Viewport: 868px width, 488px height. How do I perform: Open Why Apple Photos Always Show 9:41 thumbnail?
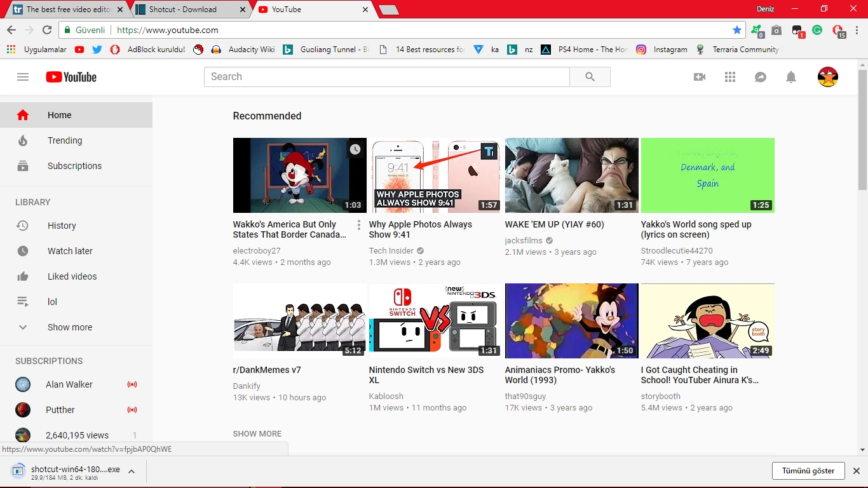[x=435, y=175]
